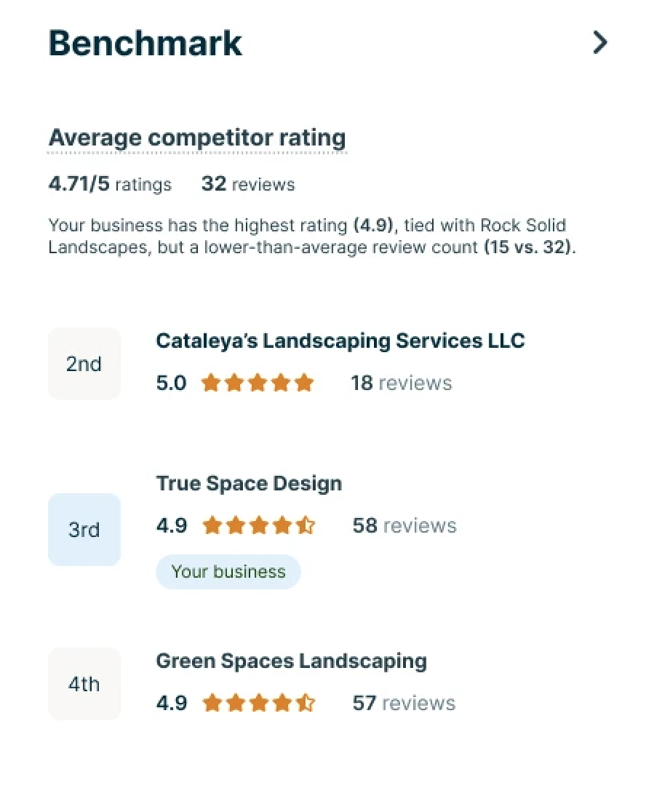Click the benchmark summary sentence about your business
This screenshot has width=646, height=812.
tap(312, 236)
